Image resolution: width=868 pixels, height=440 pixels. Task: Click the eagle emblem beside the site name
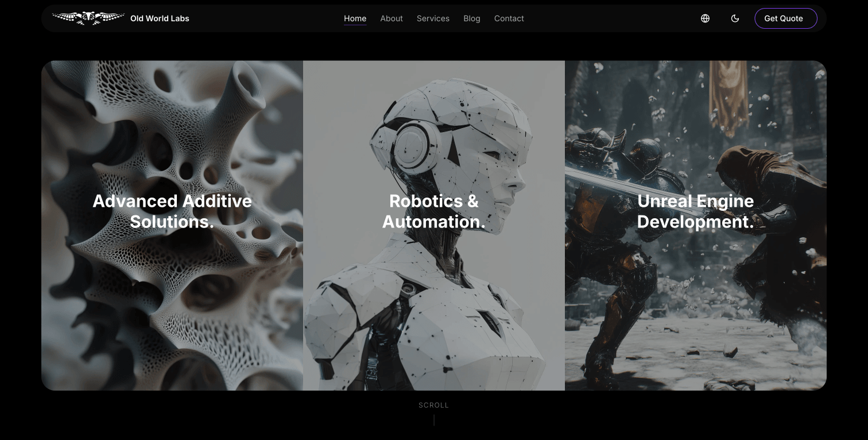pos(88,18)
